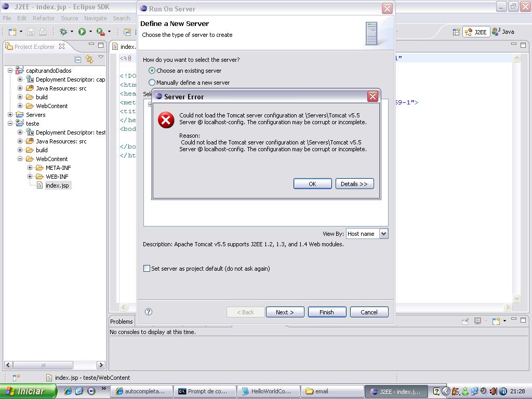The width and height of the screenshot is (532, 399).
Task: Open the Edit menu
Action: coord(22,18)
